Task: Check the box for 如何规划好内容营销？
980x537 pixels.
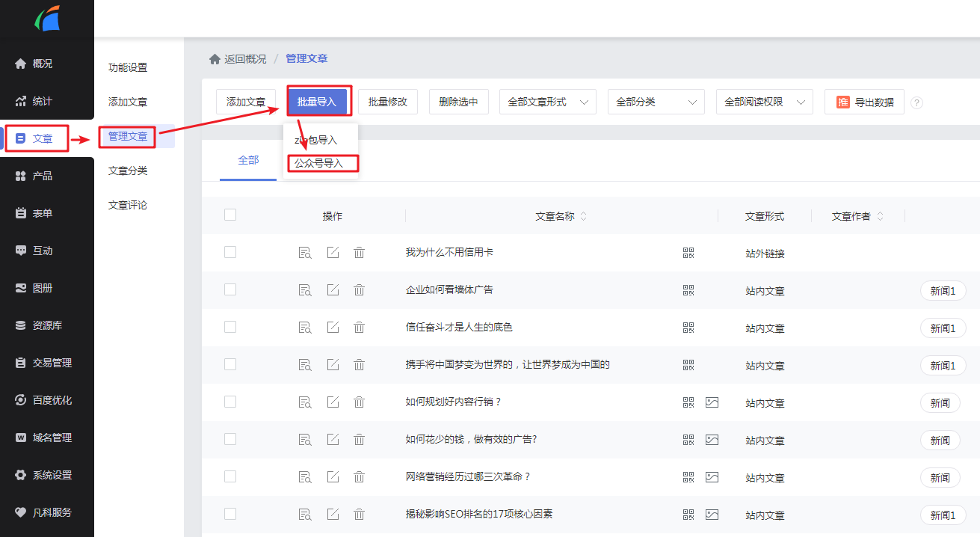Action: [x=230, y=402]
